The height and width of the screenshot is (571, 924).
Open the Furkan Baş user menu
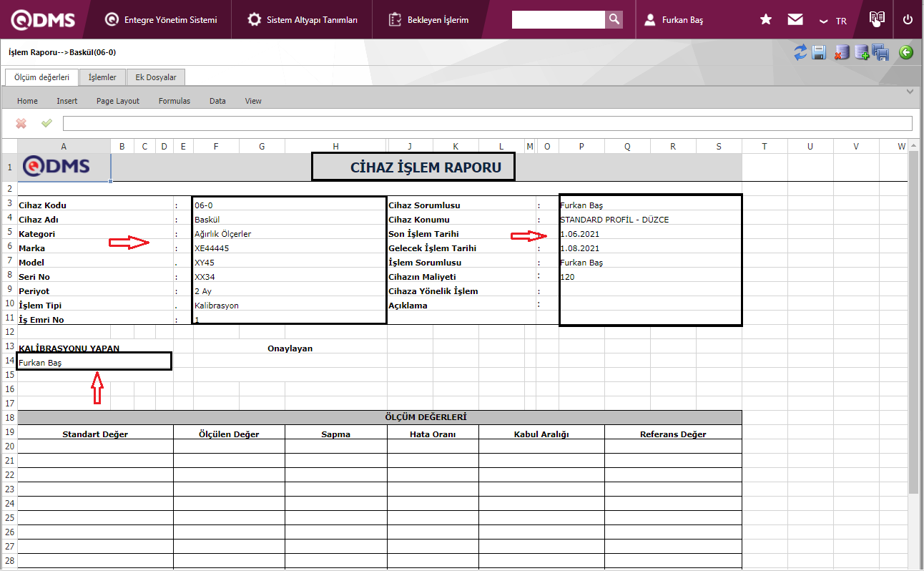click(x=674, y=20)
